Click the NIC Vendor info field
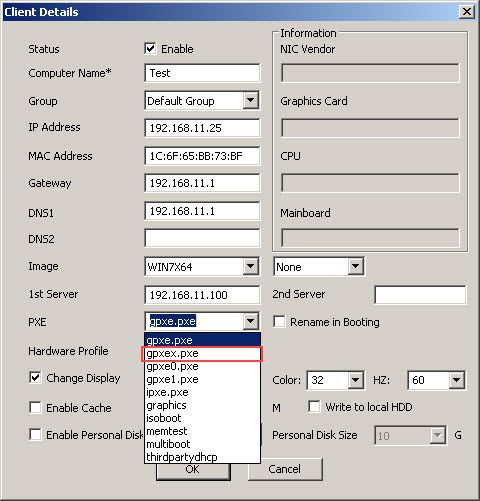The height and width of the screenshot is (501, 480). [x=370, y=73]
